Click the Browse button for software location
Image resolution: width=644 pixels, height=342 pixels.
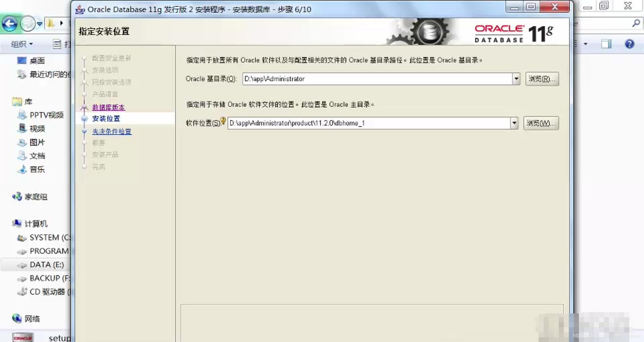(541, 123)
